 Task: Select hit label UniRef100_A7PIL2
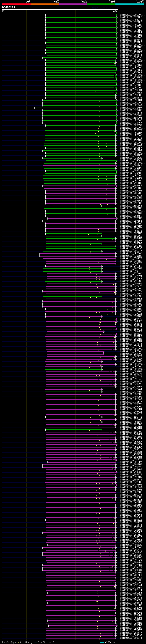131,42
